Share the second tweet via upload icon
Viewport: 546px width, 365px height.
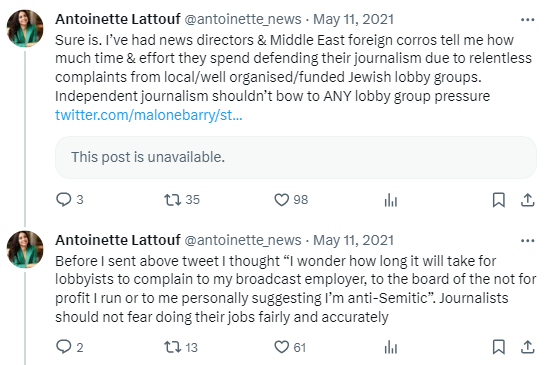click(528, 347)
